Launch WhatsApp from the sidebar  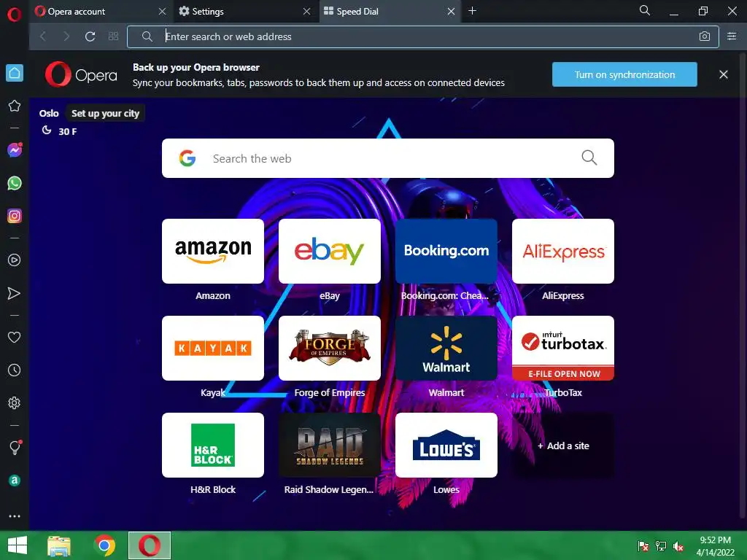(x=15, y=183)
